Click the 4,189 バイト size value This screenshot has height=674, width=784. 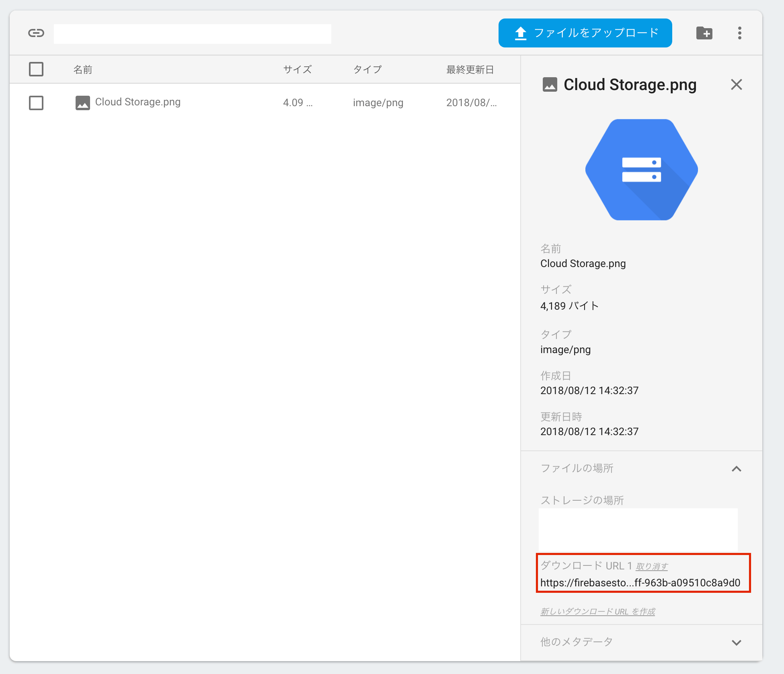pos(569,306)
